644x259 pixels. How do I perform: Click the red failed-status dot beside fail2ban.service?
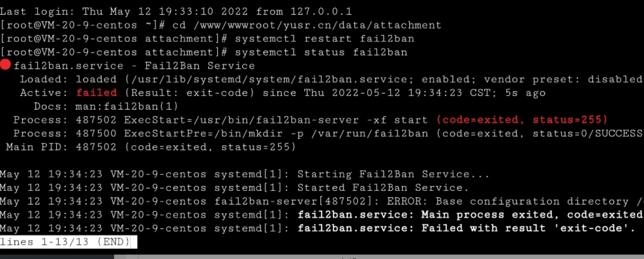point(5,65)
